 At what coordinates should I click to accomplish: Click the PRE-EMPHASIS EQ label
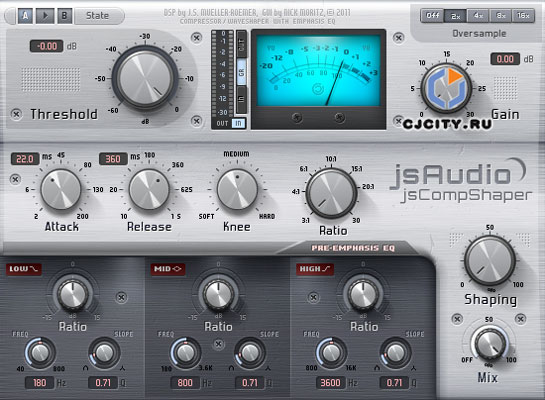pyautogui.click(x=353, y=248)
